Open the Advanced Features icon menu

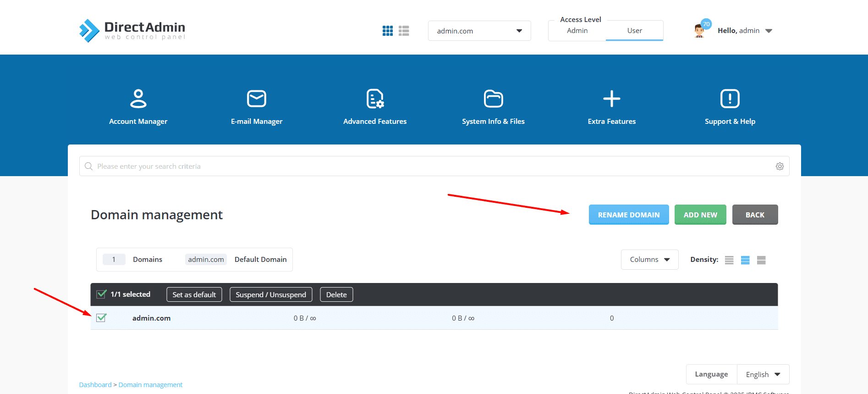[x=375, y=99]
